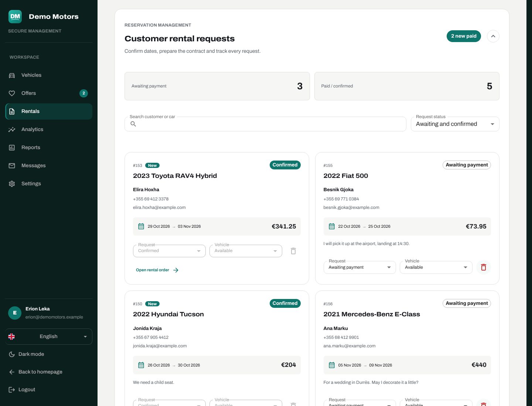532x406 pixels.
Task: Click the search magnifier icon
Action: coord(133,124)
